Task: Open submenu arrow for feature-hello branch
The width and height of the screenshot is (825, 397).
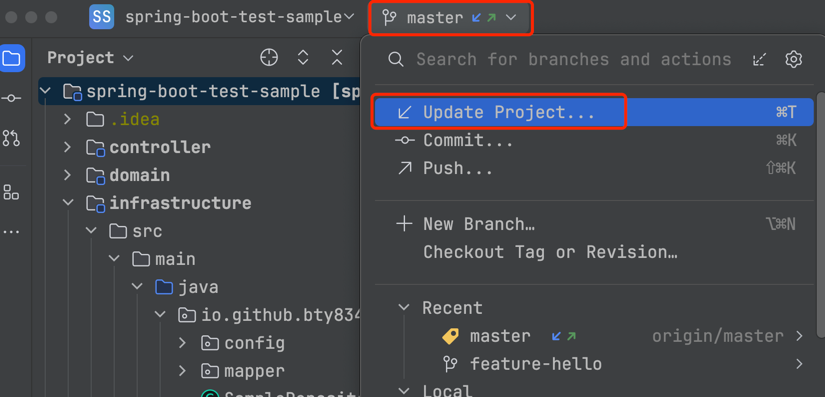Action: click(800, 364)
